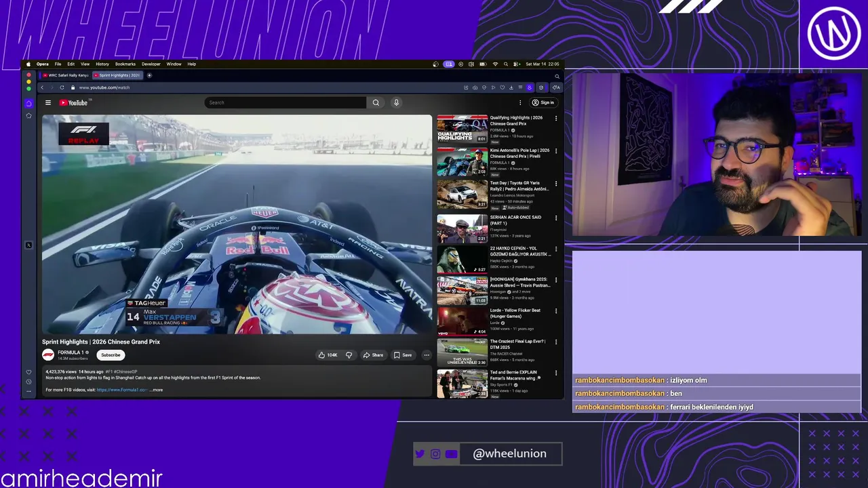Open video options for Craziest Final Lap DTM
The image size is (868, 488).
(556, 342)
